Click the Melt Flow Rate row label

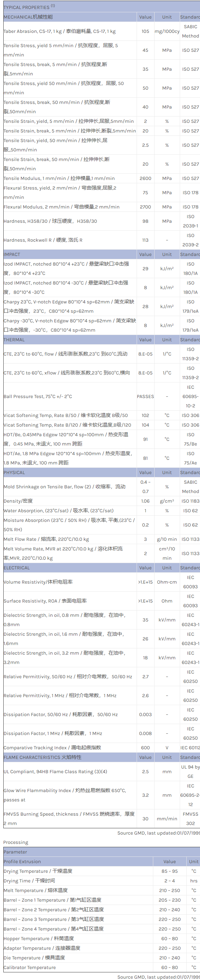click(x=46, y=539)
